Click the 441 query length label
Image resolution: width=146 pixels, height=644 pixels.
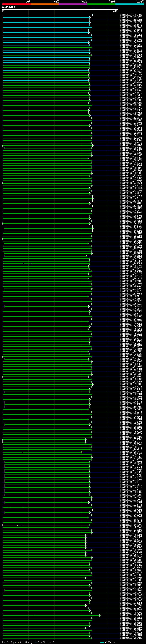115,11
